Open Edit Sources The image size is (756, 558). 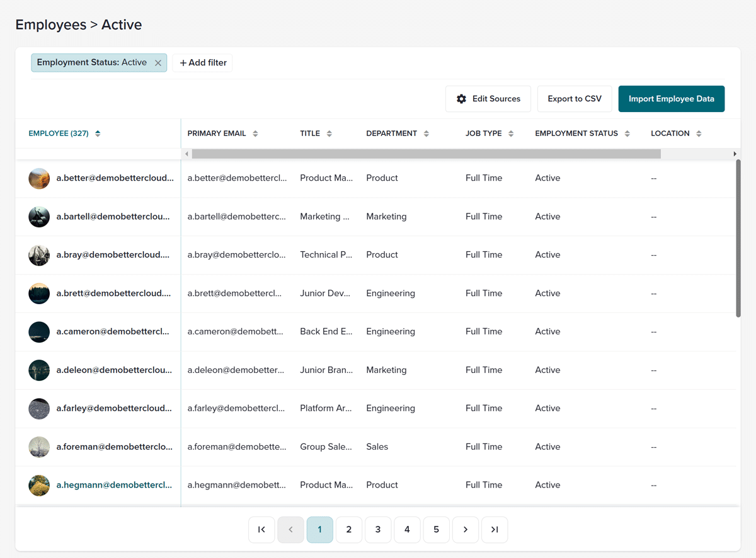coord(488,99)
